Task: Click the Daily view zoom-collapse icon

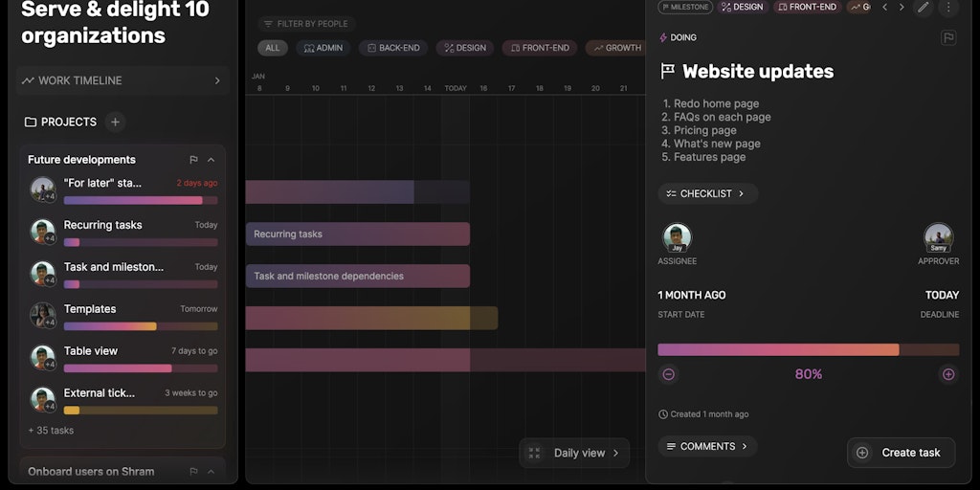Action: coord(534,453)
